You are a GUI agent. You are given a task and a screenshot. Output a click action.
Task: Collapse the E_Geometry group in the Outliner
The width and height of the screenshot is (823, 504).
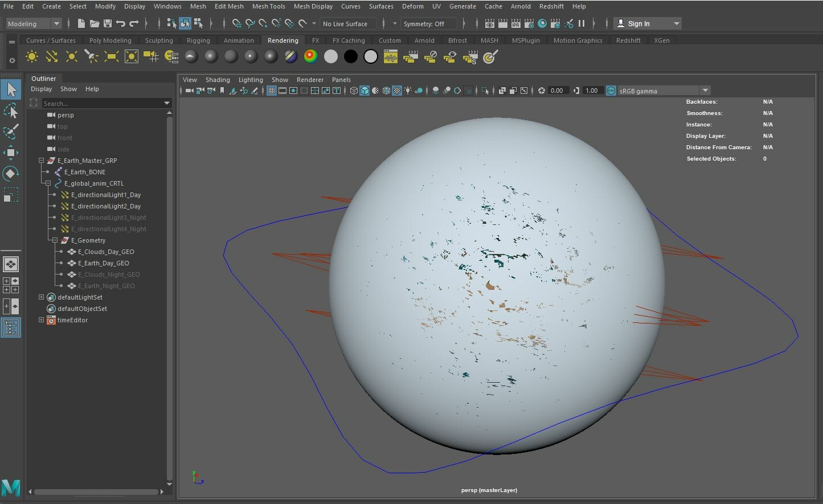click(55, 240)
